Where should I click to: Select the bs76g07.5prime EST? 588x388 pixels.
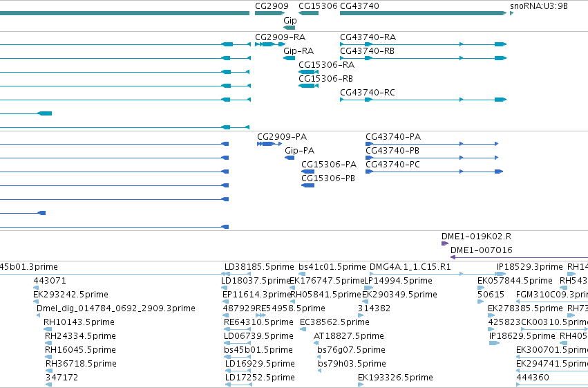[x=351, y=350]
